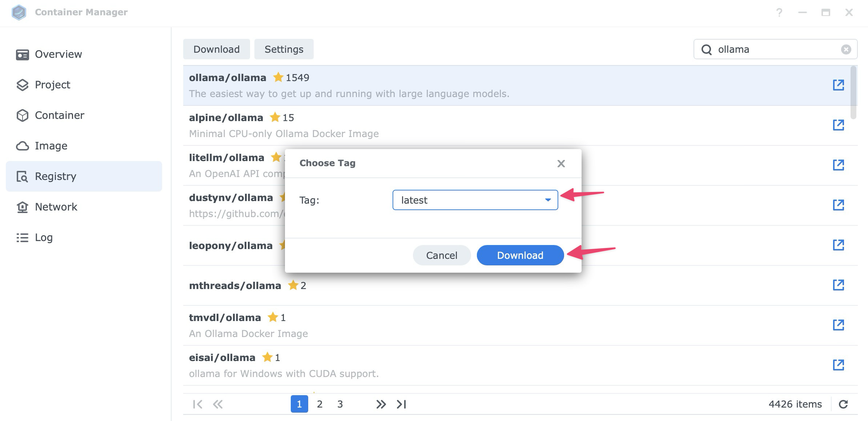This screenshot has height=421, width=868.
Task: Refresh the registry results list
Action: pos(844,404)
